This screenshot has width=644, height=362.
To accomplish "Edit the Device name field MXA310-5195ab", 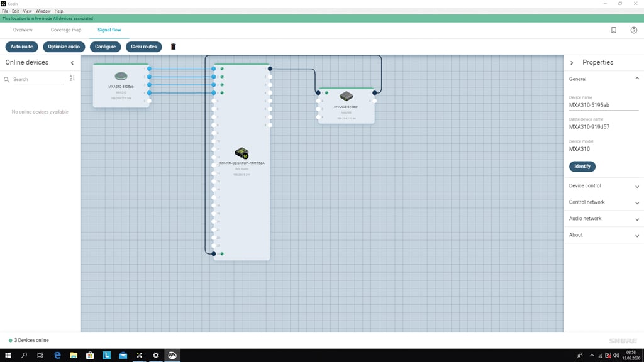I will click(x=603, y=105).
